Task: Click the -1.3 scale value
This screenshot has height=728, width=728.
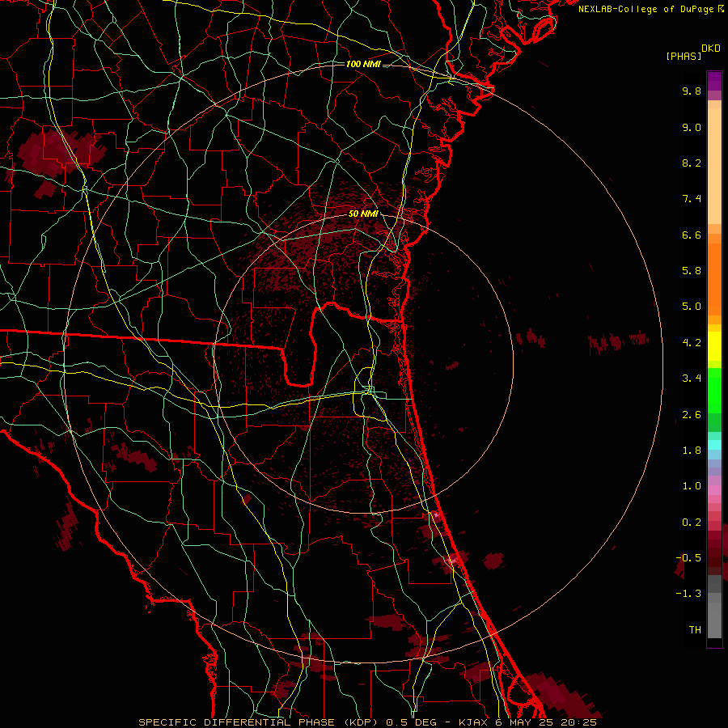Action: [x=688, y=594]
